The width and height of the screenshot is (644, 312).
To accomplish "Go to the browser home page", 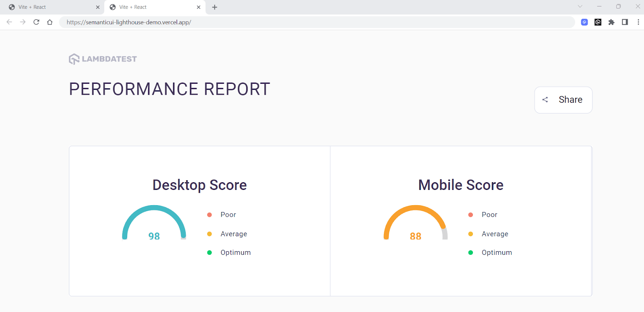I will tap(50, 22).
